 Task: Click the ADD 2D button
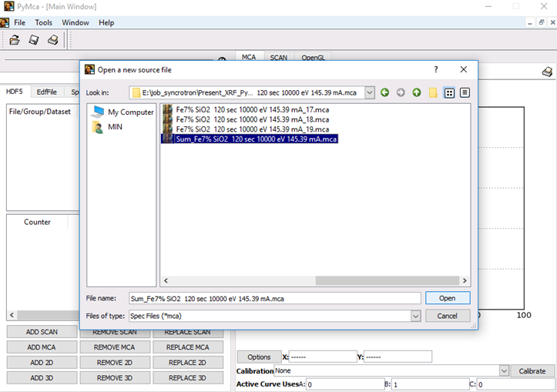(x=42, y=363)
